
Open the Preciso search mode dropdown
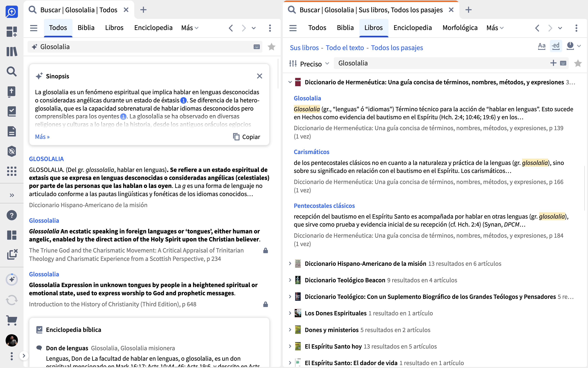point(309,64)
